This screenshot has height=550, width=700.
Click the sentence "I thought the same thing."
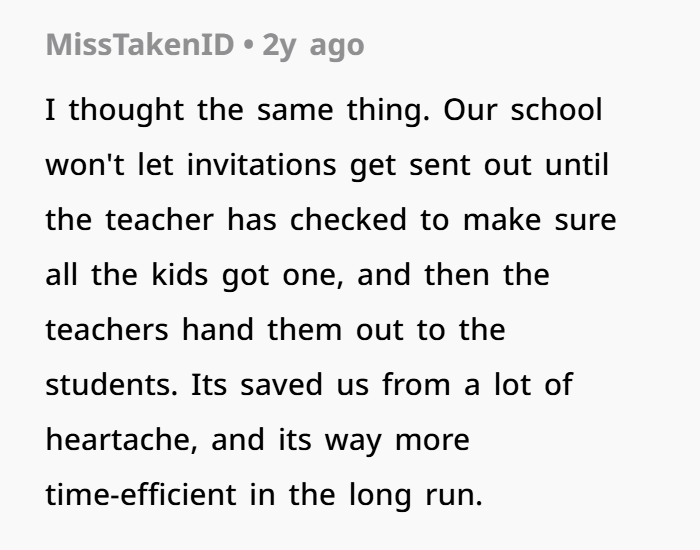238,110
